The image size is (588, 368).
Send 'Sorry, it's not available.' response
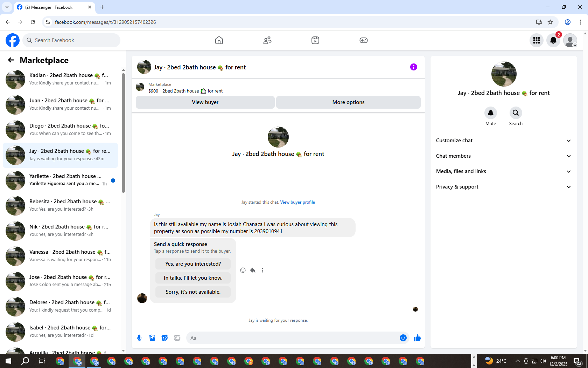pyautogui.click(x=193, y=292)
